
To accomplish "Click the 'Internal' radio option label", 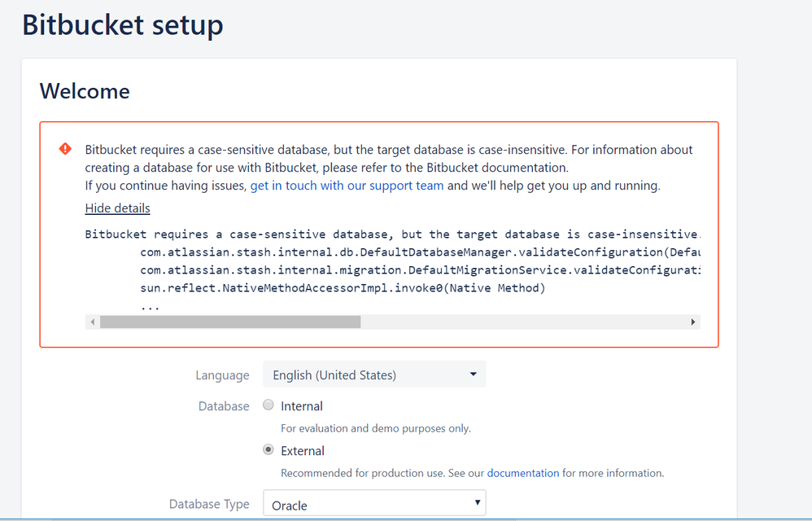I will [302, 406].
